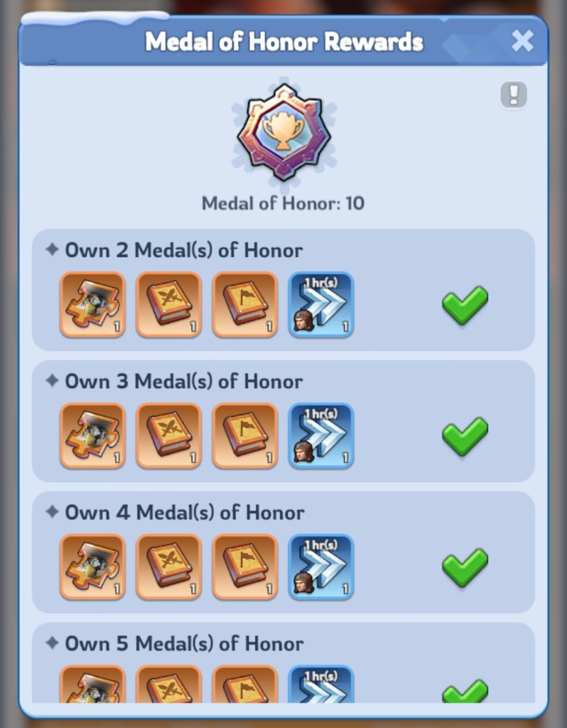
Task: Select 1 hr speedup in Own 3 Medals row
Action: [x=321, y=436]
